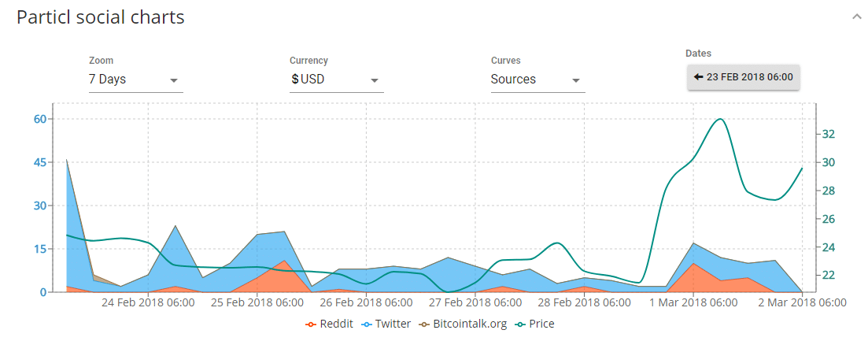Screen dimensions: 868x341
Task: Click the 23 FEB 2018 06:00 date button
Action: click(744, 77)
